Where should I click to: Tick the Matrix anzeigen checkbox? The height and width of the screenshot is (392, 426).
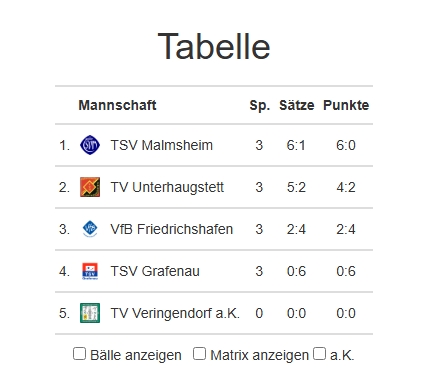point(199,354)
